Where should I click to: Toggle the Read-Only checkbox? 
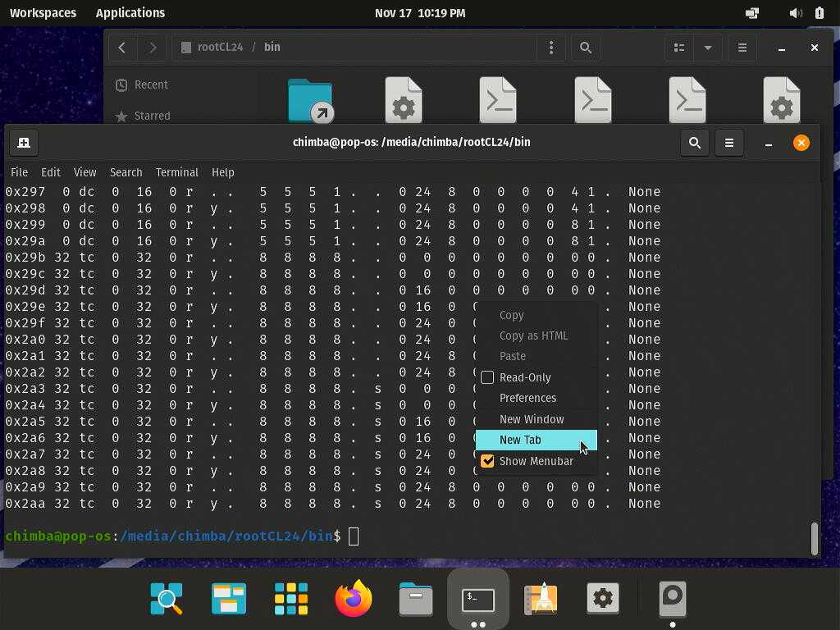click(x=487, y=377)
